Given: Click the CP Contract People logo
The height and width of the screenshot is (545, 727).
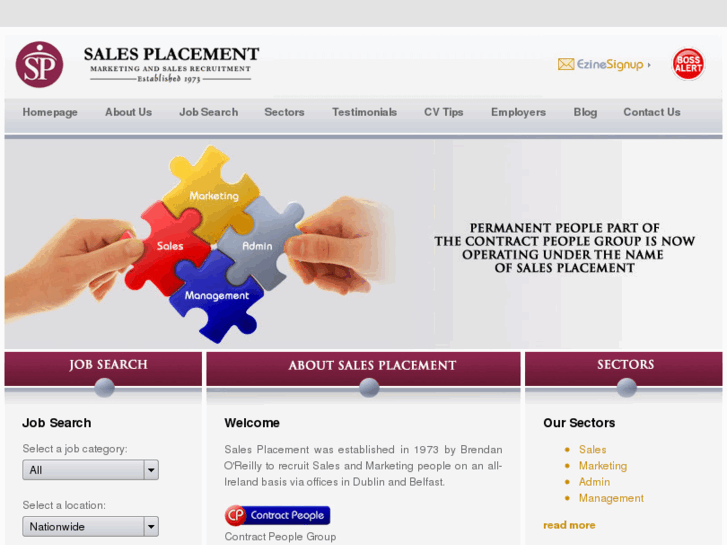Looking at the screenshot, I should pos(277,515).
